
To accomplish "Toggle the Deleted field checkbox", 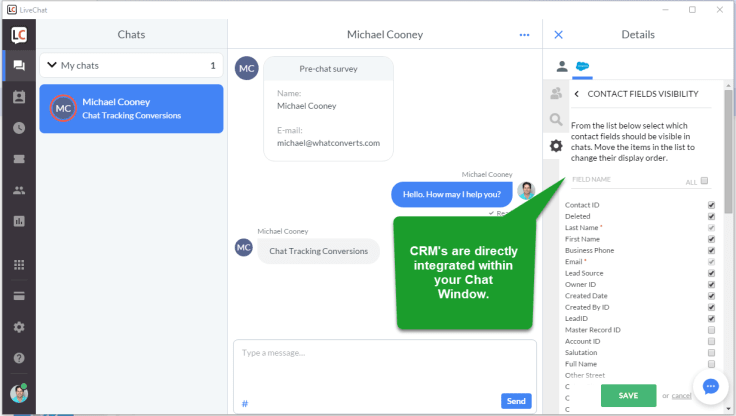I will [711, 216].
